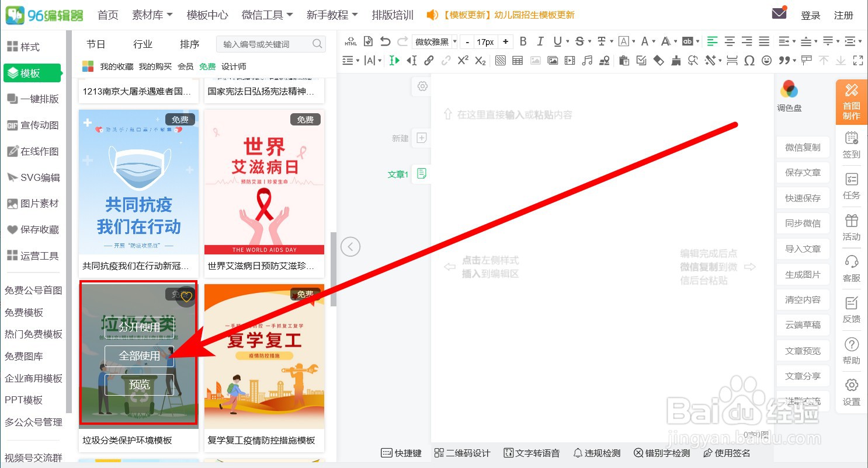The height and width of the screenshot is (468, 868).
Task: Click 全部使用 on the 垃圾分类 template
Action: tap(139, 355)
